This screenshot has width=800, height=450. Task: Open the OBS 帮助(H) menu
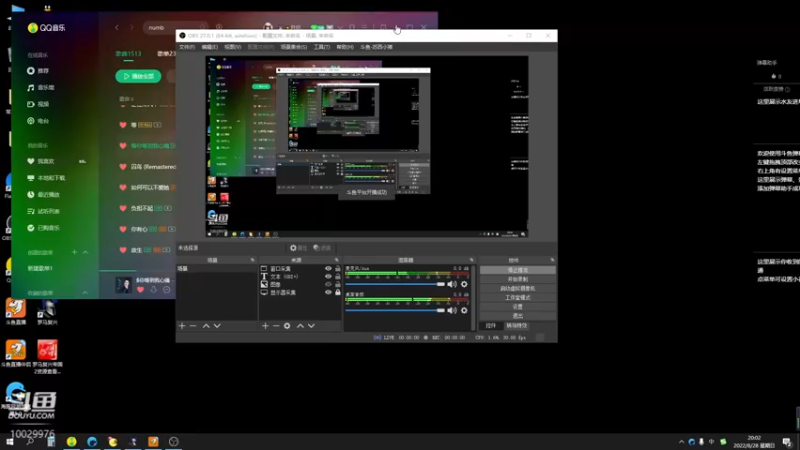coord(345,47)
